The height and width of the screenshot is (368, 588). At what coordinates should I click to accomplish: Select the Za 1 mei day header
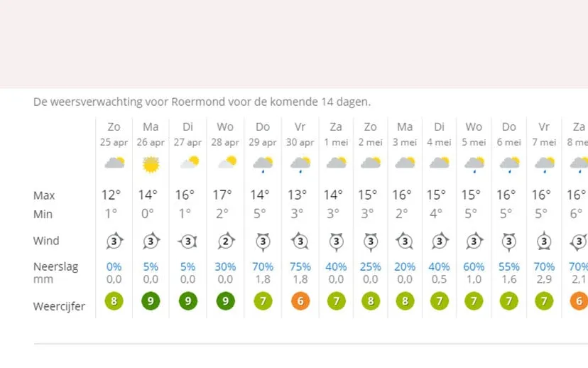coord(336,134)
